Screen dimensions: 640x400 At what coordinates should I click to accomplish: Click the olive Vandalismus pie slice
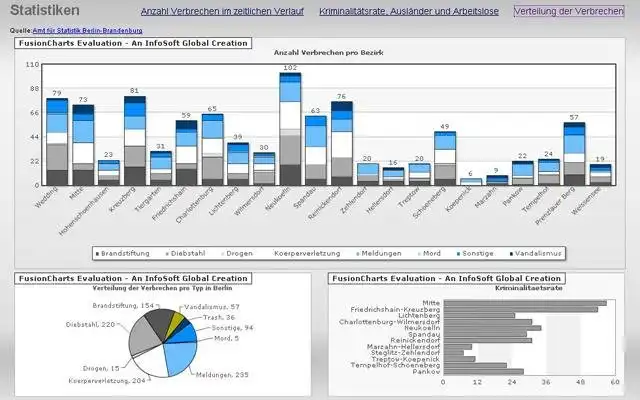(176, 321)
